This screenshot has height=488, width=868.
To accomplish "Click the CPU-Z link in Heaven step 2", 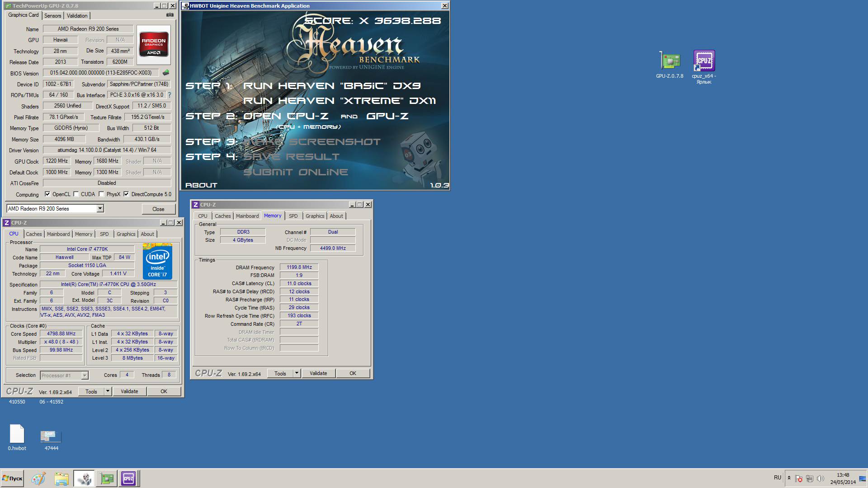I will tap(307, 116).
